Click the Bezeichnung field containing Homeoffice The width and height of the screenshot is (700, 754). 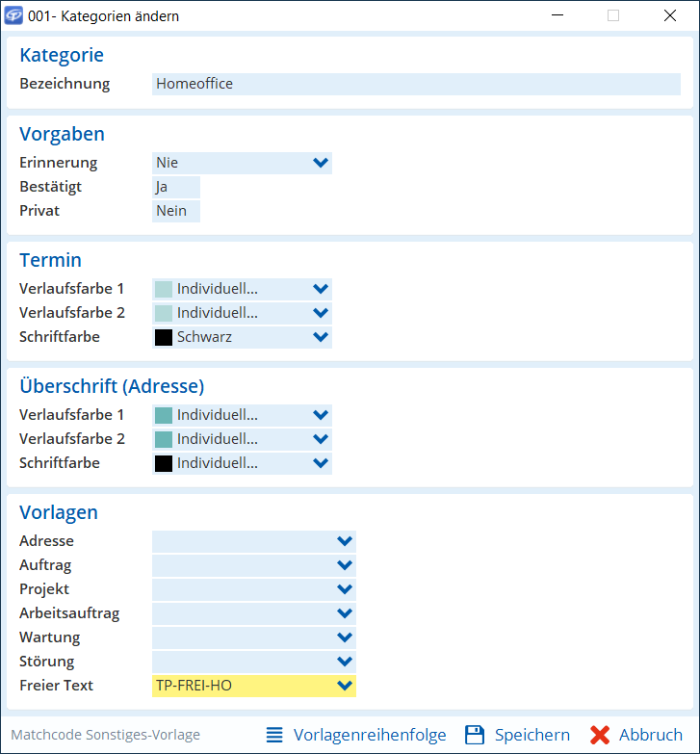tap(416, 84)
